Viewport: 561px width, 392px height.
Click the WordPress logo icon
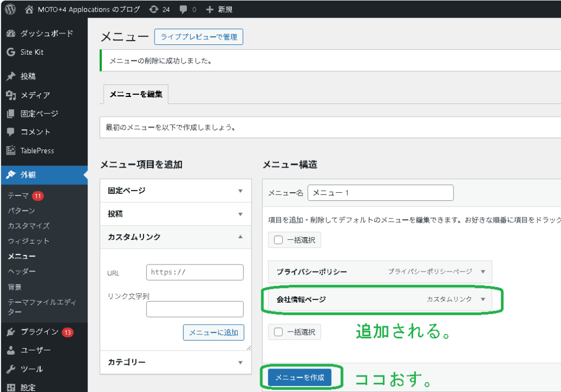click(10, 9)
